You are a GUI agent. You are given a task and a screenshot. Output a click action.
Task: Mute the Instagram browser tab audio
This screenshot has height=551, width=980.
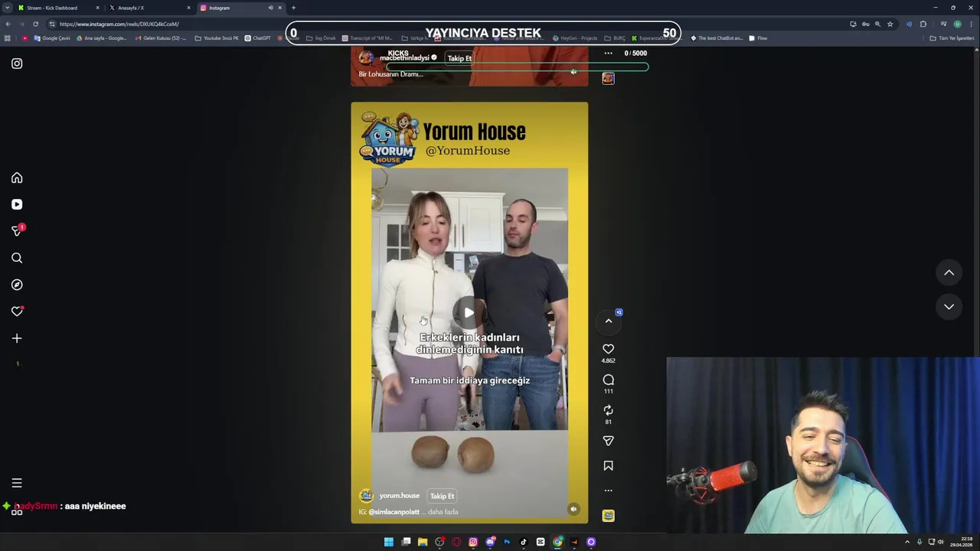pyautogui.click(x=270, y=8)
